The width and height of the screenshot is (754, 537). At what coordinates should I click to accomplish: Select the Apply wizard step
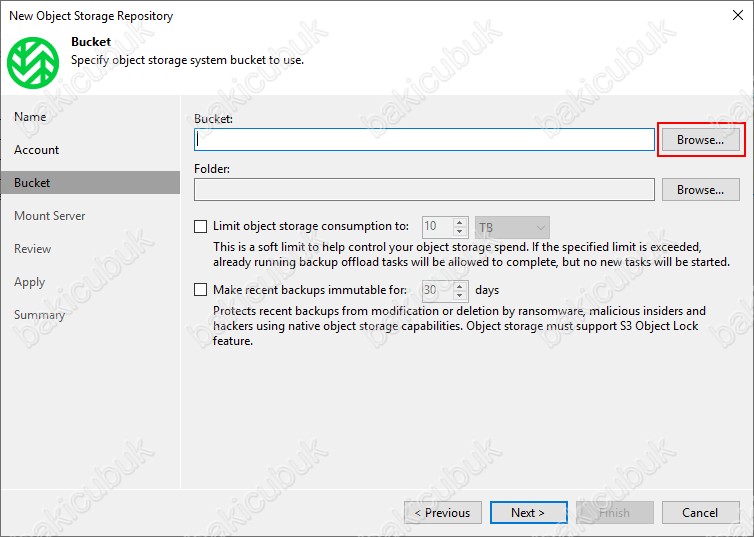(x=29, y=282)
